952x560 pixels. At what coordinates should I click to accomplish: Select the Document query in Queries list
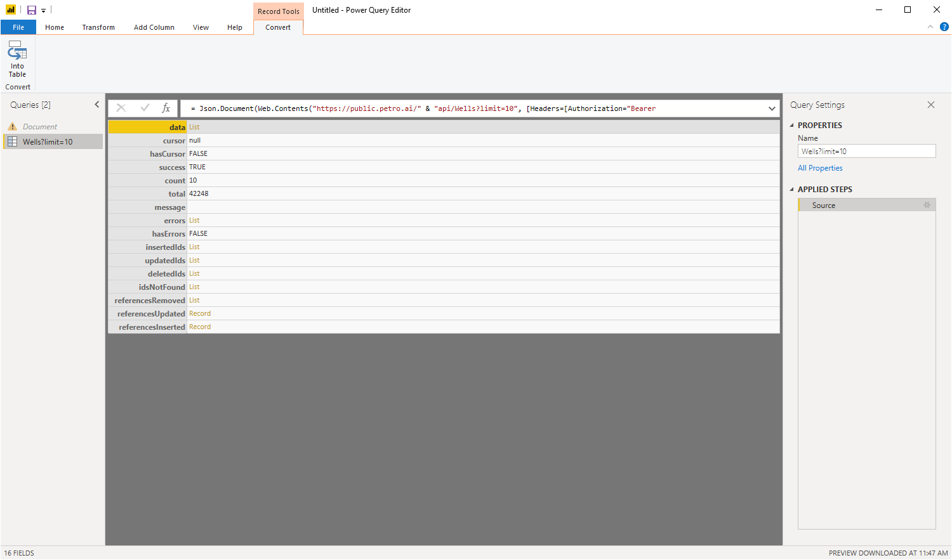(x=40, y=127)
